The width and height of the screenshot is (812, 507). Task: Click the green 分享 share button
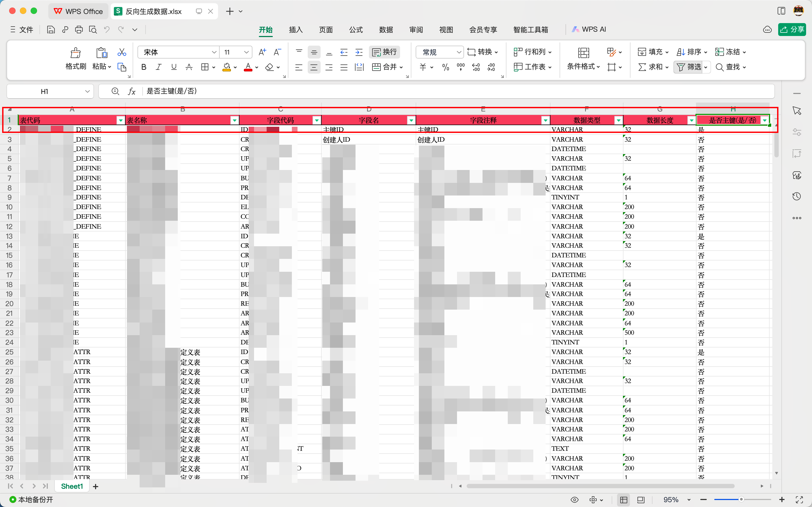792,30
